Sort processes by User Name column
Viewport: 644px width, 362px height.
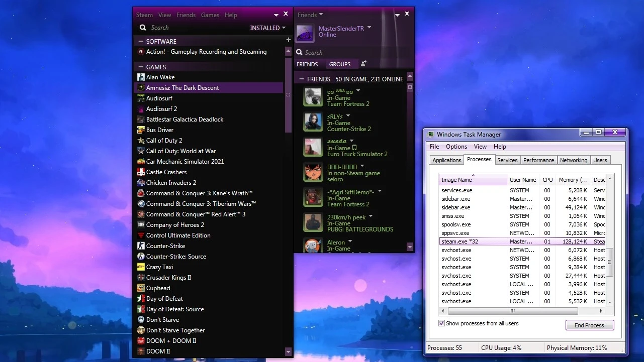click(x=523, y=180)
